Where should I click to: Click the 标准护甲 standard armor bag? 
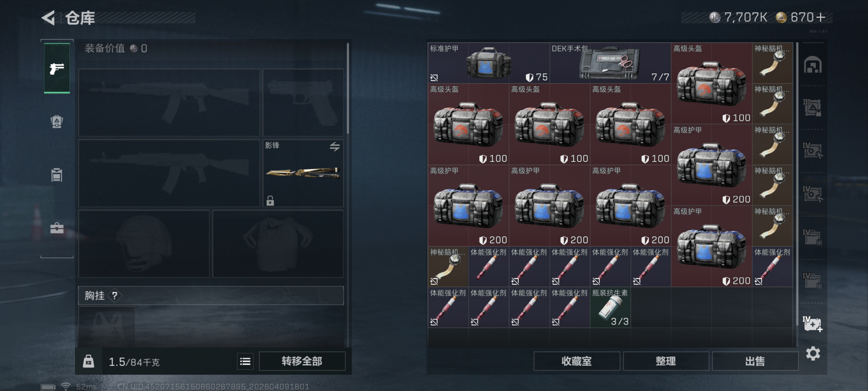coord(489,63)
